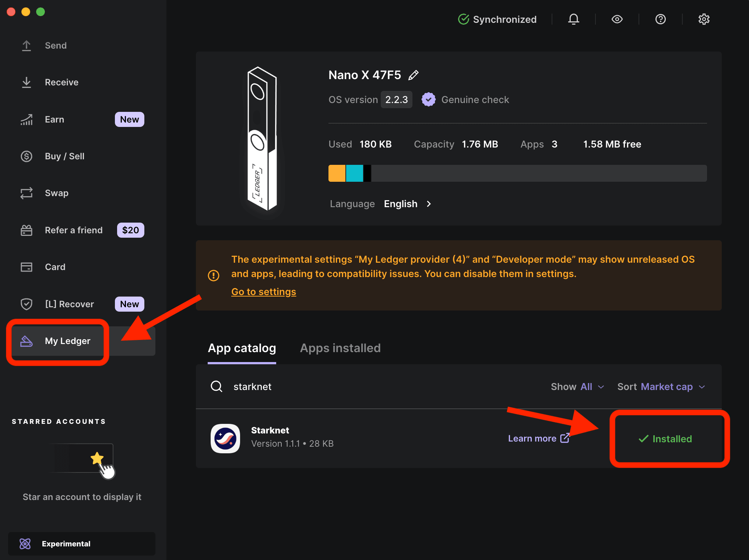Click the Installed status for Starknet
Image resolution: width=749 pixels, height=560 pixels.
665,439
